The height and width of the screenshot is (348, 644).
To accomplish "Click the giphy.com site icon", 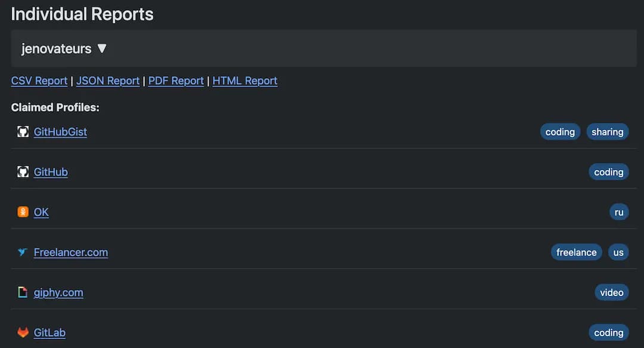I will coord(23,292).
